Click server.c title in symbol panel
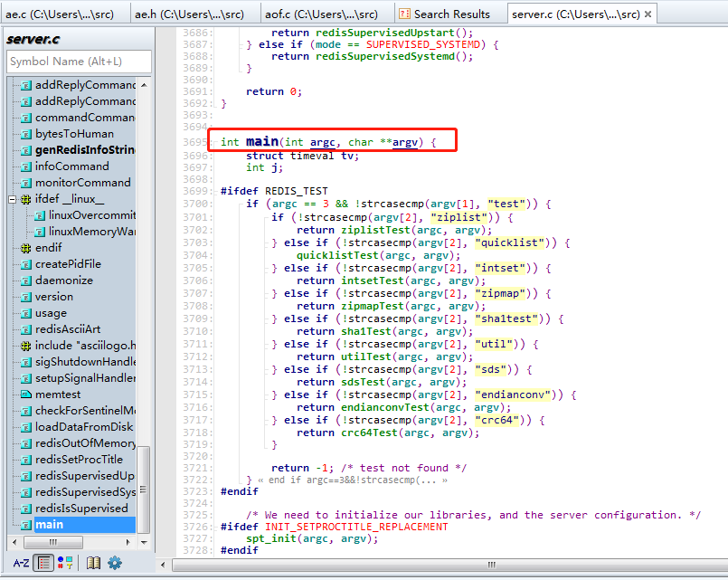The width and height of the screenshot is (728, 580). [x=33, y=40]
